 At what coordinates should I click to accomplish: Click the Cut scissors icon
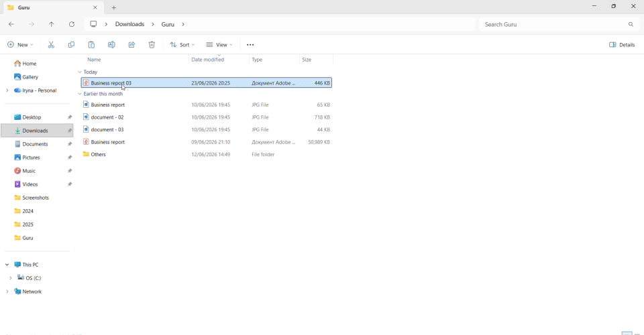tap(51, 45)
